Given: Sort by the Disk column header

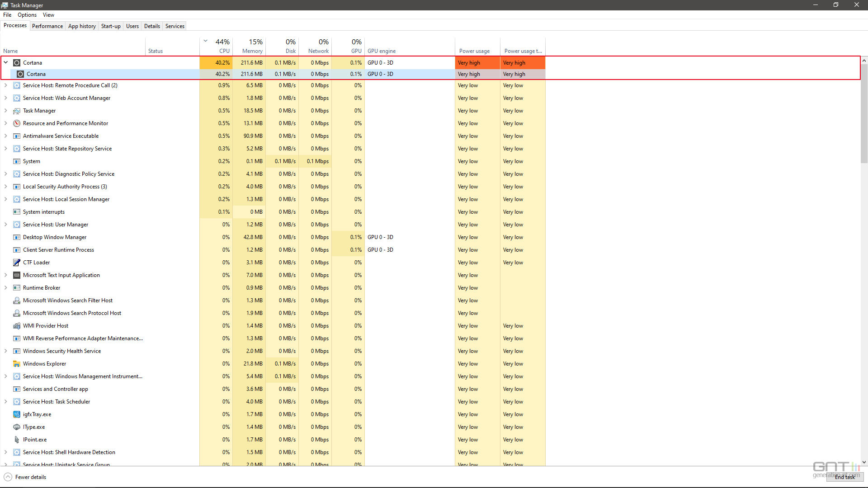Looking at the screenshot, I should (282, 46).
